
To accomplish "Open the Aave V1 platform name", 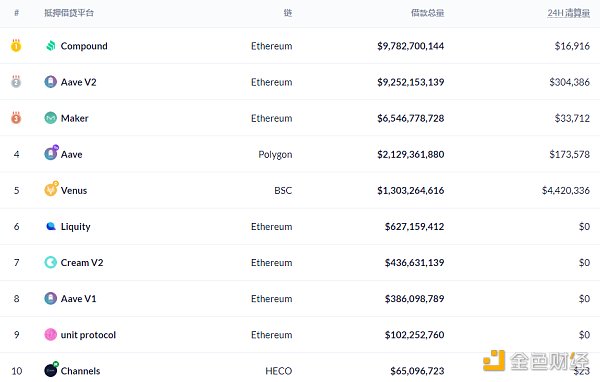I will tap(78, 299).
